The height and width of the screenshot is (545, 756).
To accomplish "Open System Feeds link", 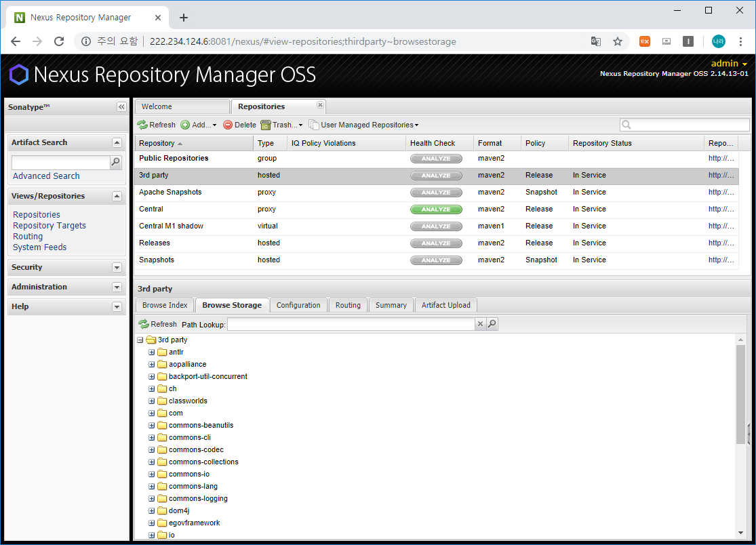I will pos(39,247).
